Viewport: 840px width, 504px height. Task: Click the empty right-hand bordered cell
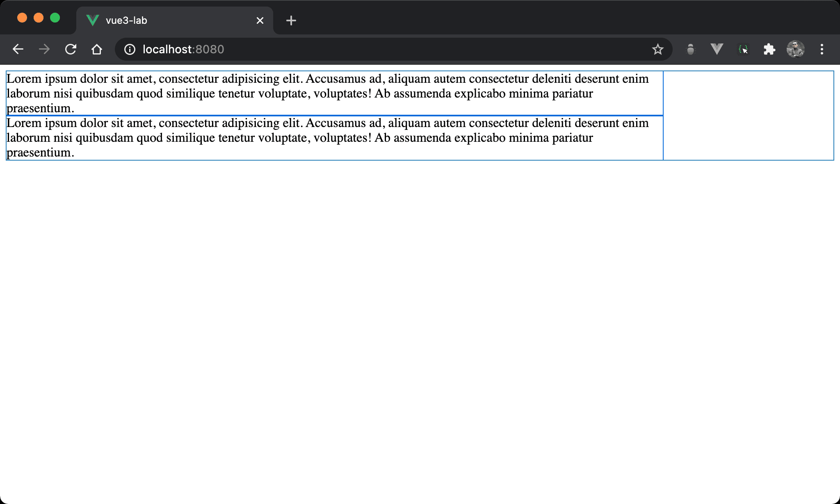[x=748, y=116]
